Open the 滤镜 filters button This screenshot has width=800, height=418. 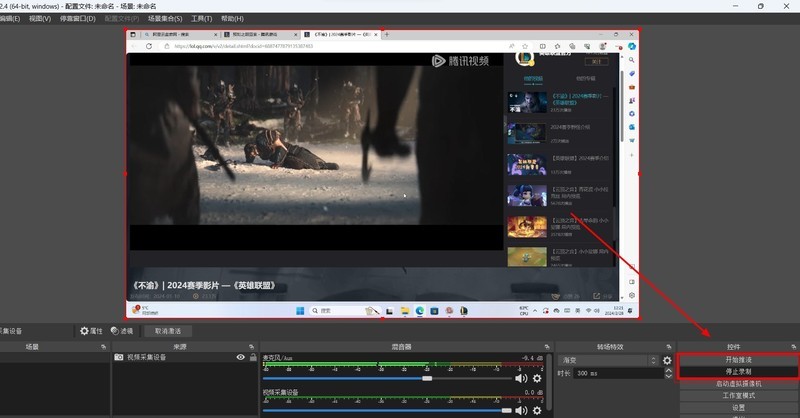122,331
